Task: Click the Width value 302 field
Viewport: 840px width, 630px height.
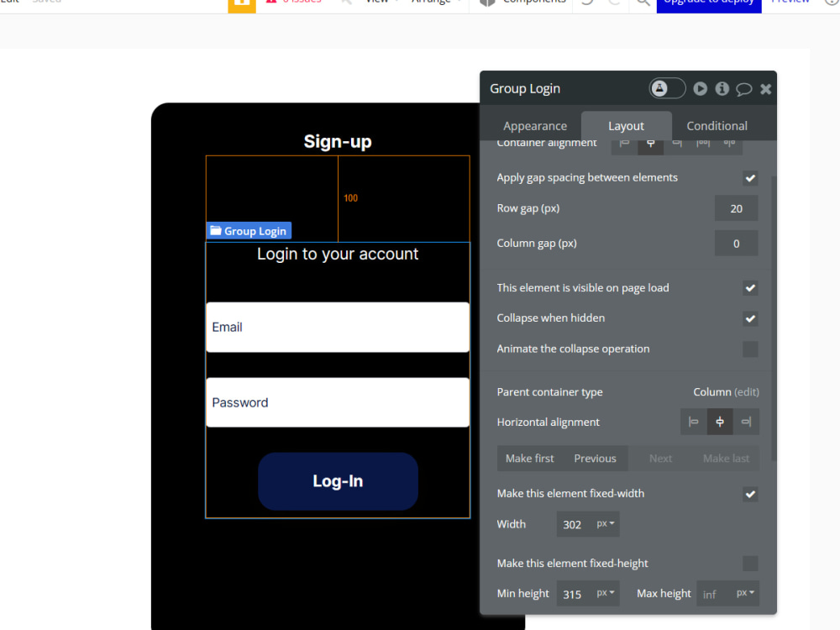Action: coord(574,524)
